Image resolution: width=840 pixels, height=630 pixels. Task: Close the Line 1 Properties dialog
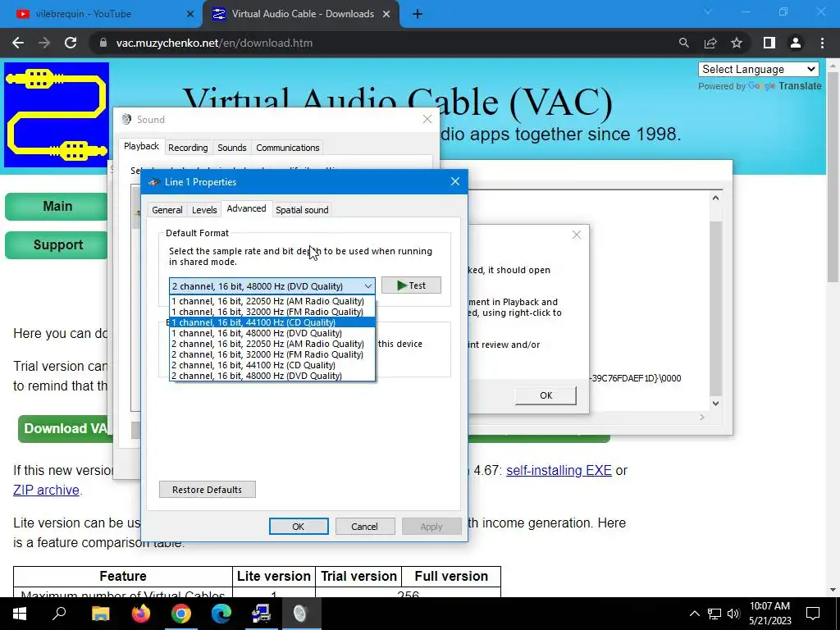click(x=454, y=181)
